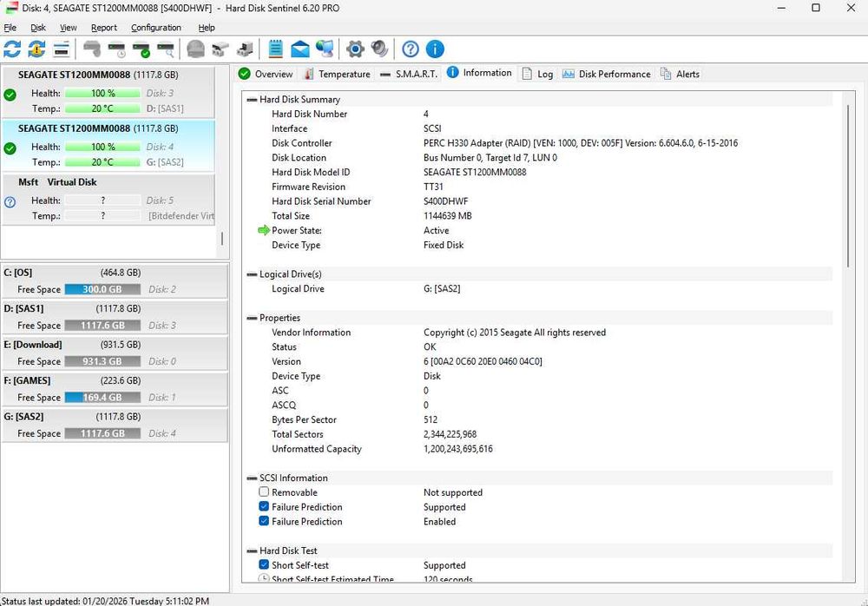
Task: Click the blue Refresh arrows toolbar icon
Action: point(12,49)
